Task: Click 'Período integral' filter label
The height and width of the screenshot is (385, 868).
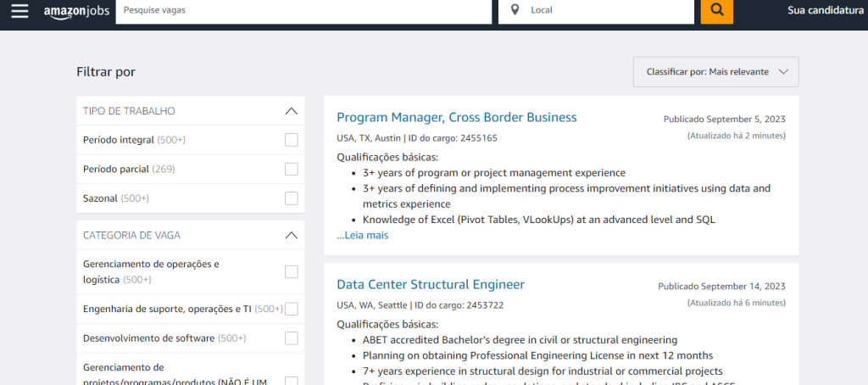Action: coord(119,140)
